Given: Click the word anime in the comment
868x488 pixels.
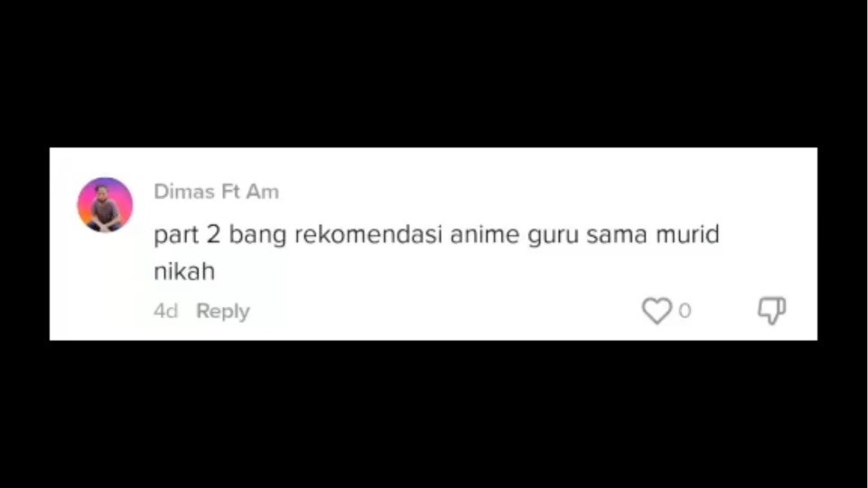Looking at the screenshot, I should click(x=485, y=235).
